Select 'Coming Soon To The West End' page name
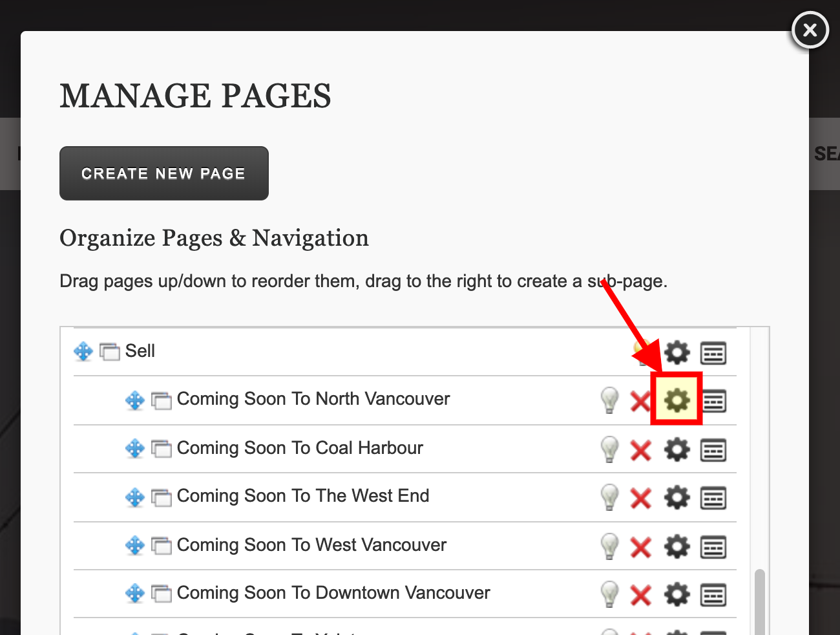The width and height of the screenshot is (840, 635). [303, 496]
